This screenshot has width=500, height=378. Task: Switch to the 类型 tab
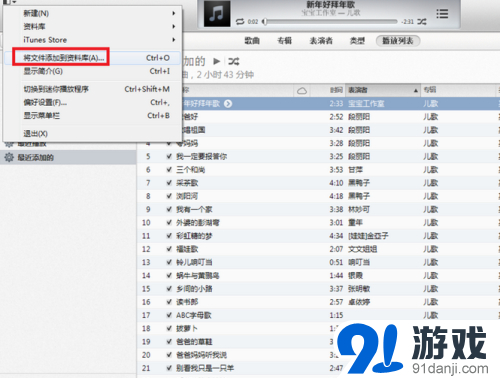click(x=357, y=41)
